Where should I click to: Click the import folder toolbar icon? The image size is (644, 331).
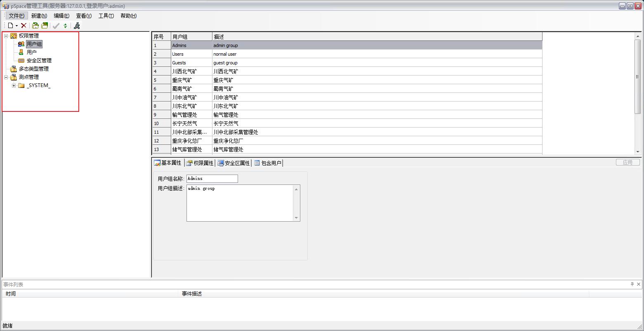pyautogui.click(x=35, y=26)
